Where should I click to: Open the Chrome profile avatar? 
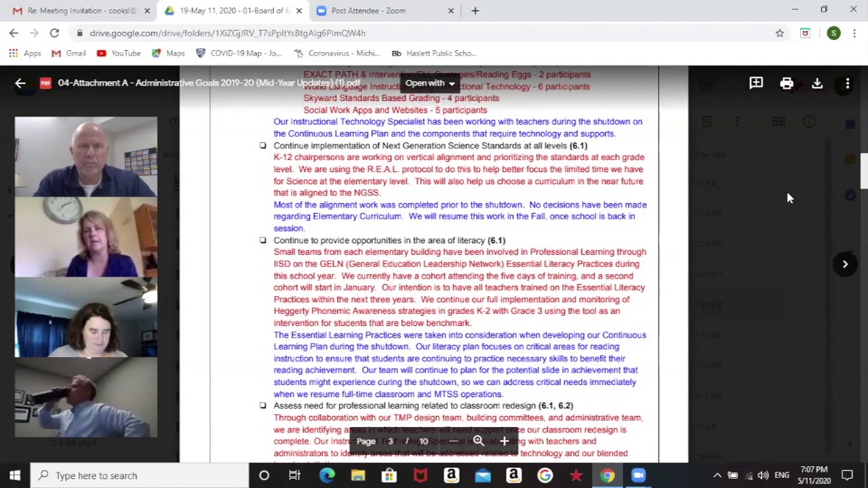coord(833,33)
